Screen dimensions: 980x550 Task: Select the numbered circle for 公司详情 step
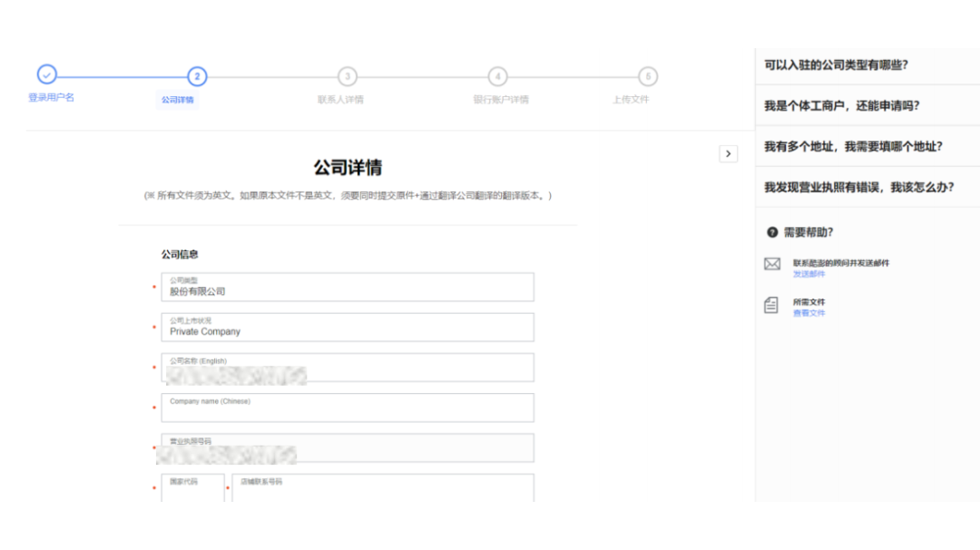pos(199,77)
